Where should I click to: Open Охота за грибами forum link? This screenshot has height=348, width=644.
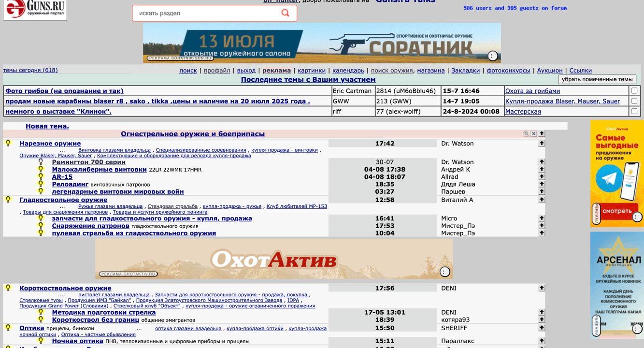coord(532,91)
